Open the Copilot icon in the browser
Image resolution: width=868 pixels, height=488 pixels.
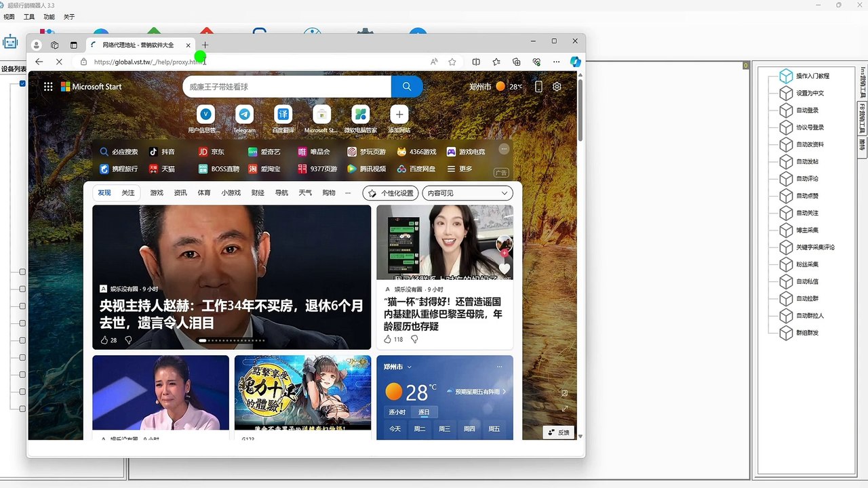pos(575,62)
